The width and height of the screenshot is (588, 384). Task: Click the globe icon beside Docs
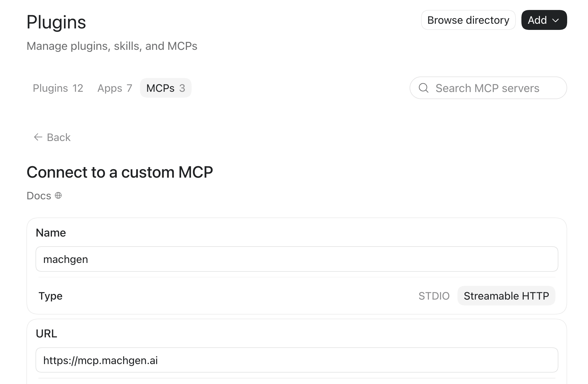click(58, 196)
